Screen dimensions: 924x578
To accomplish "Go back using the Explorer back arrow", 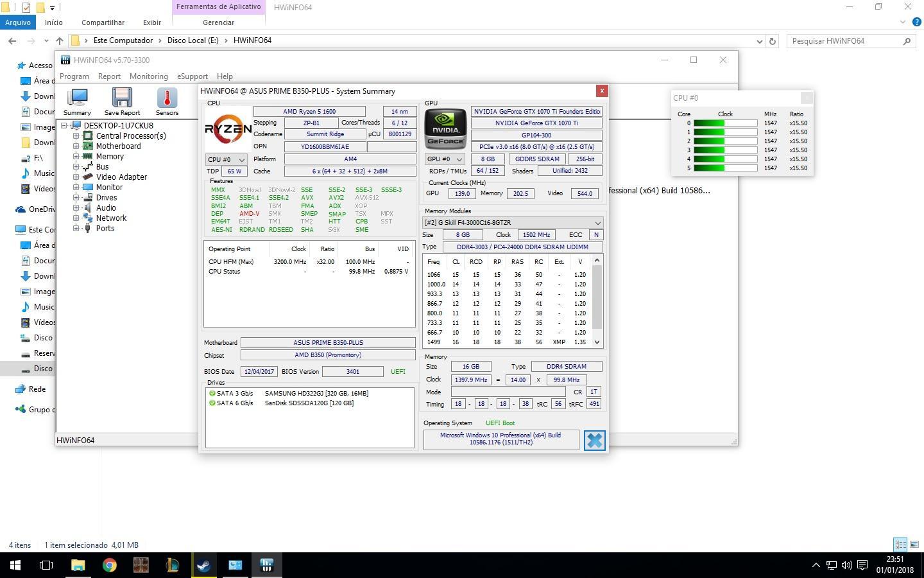I will coord(12,41).
